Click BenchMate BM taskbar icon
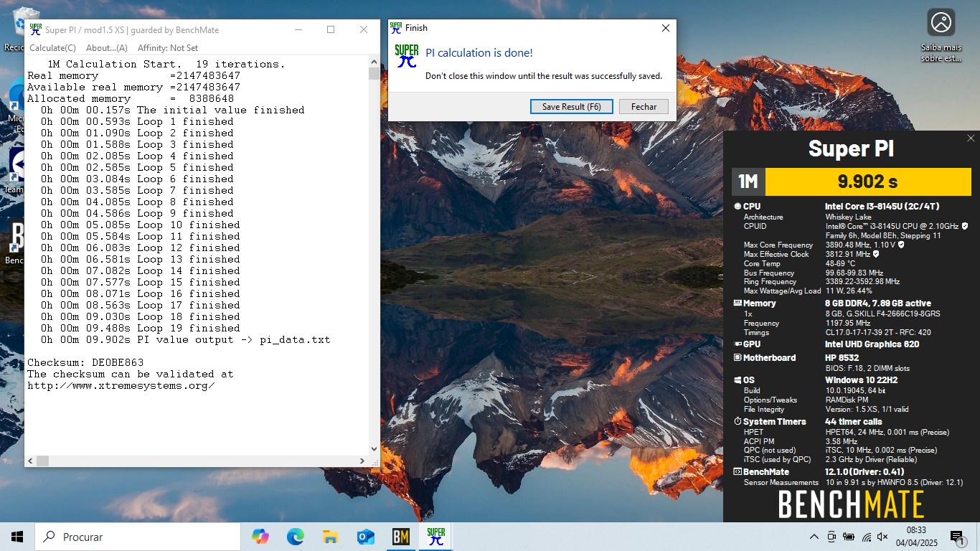Image resolution: width=980 pixels, height=551 pixels. (x=400, y=537)
